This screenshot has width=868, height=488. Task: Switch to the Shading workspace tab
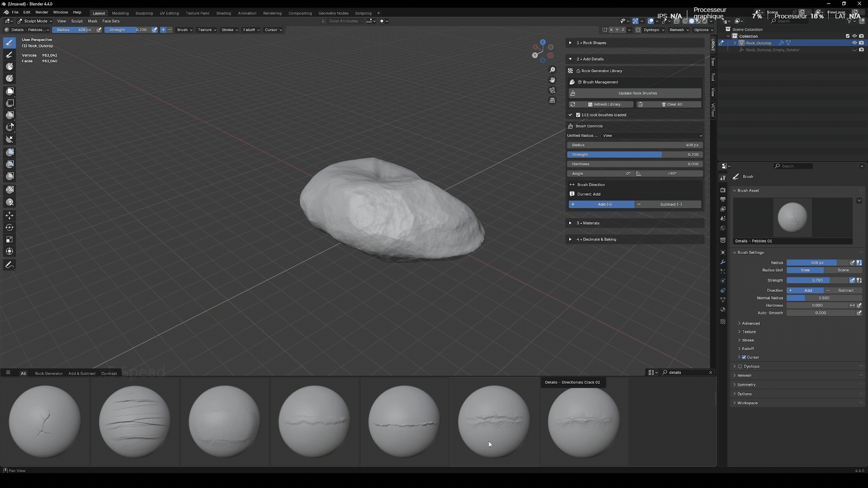tap(223, 13)
